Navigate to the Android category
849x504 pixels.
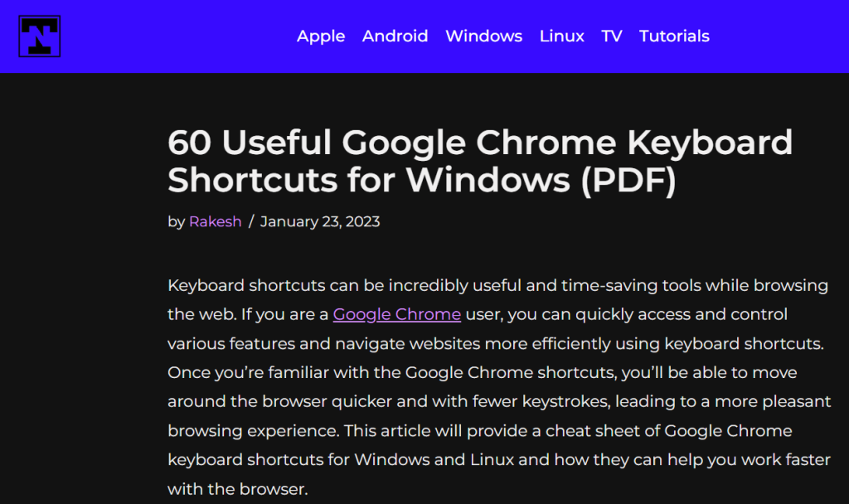click(395, 36)
